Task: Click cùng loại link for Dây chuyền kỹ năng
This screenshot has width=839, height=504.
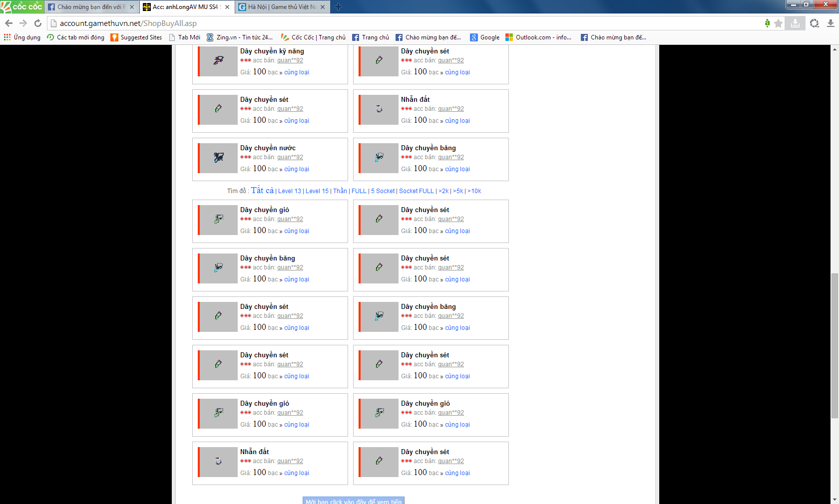Action: pos(297,72)
